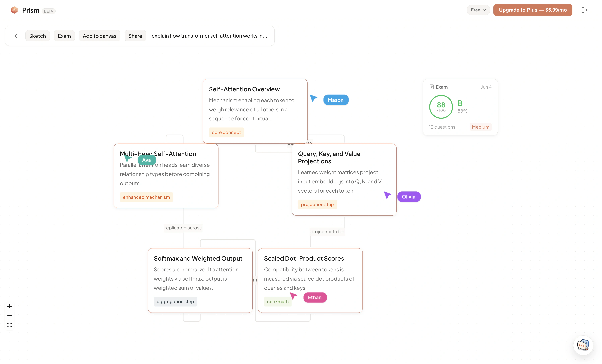Screen dimensions: 602x364
Task: Click Add to canvas
Action: tap(99, 36)
